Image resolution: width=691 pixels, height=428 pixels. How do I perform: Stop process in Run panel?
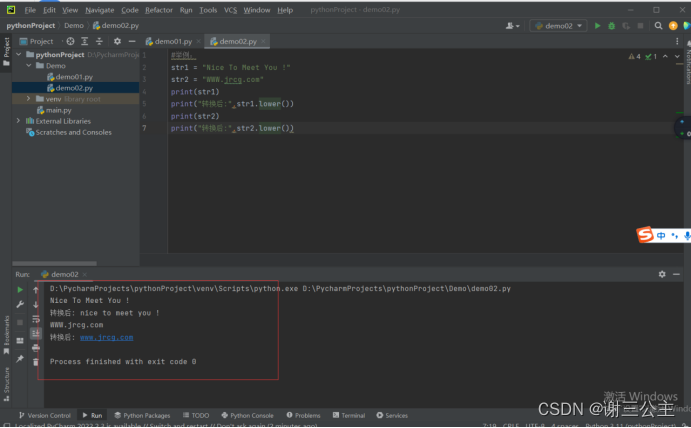click(20, 323)
